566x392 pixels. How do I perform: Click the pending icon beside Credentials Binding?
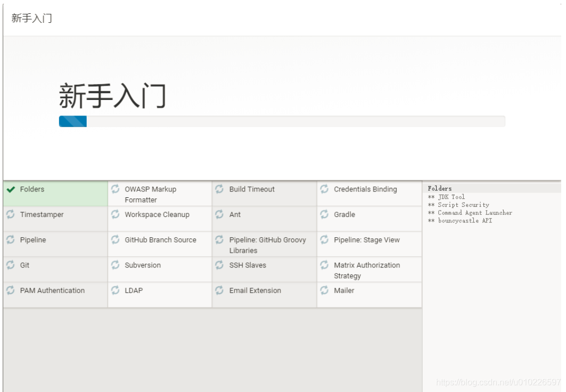pyautogui.click(x=324, y=189)
